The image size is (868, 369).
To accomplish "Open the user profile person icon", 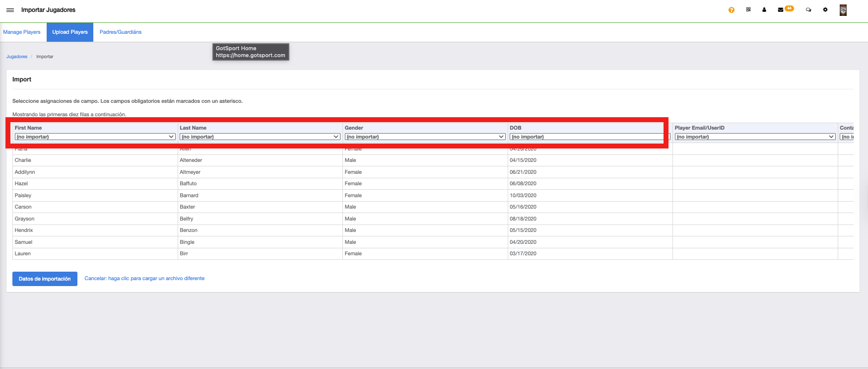I will click(x=764, y=10).
